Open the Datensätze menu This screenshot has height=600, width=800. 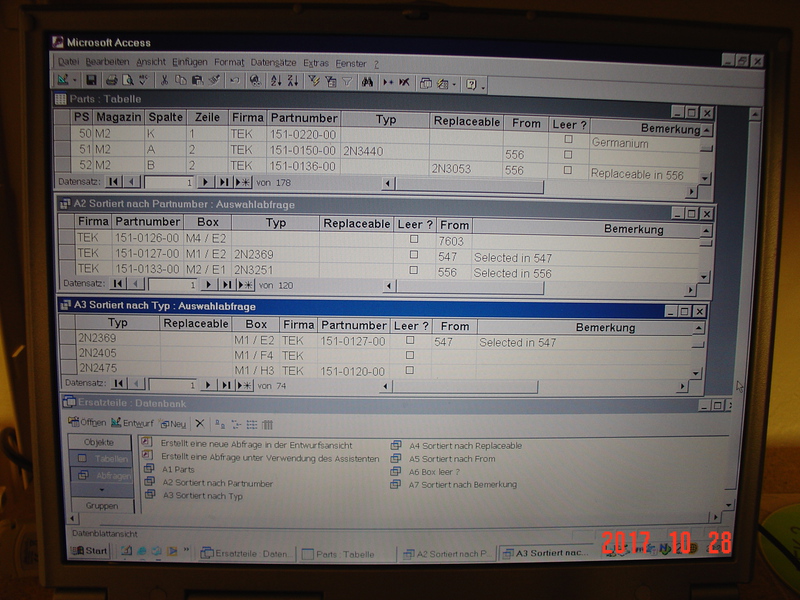click(273, 62)
